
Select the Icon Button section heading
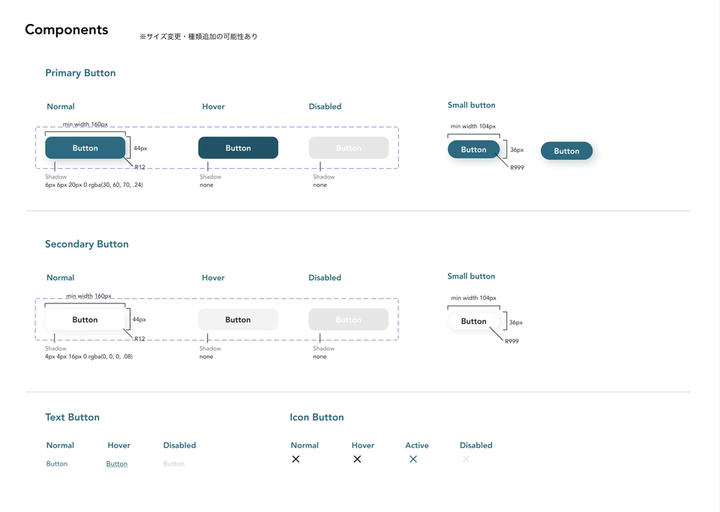316,417
